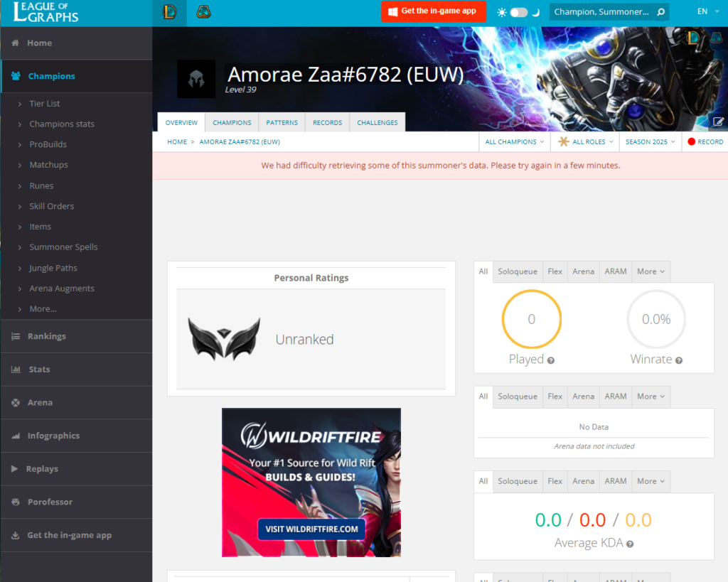Image resolution: width=728 pixels, height=582 pixels.
Task: Click Visit WildRiftFire.com ad button
Action: 311,529
